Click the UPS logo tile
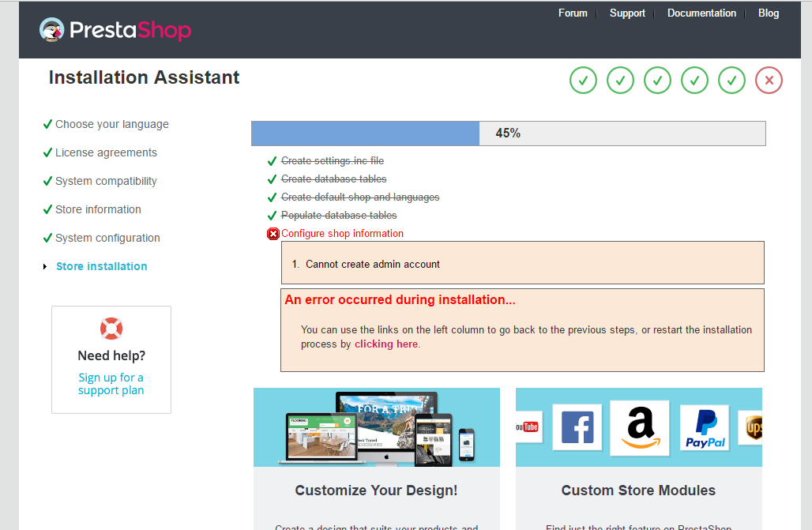Image resolution: width=812 pixels, height=530 pixels. click(751, 428)
